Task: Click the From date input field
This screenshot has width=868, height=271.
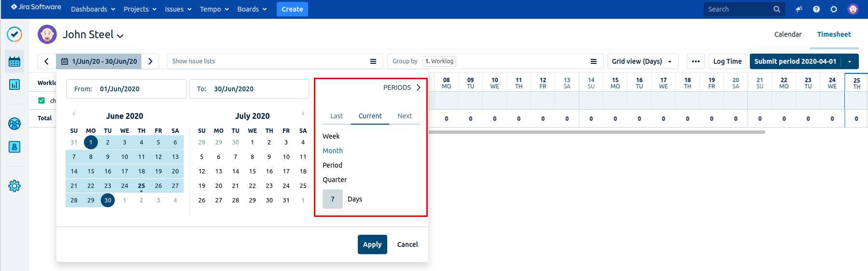Action: [x=126, y=89]
